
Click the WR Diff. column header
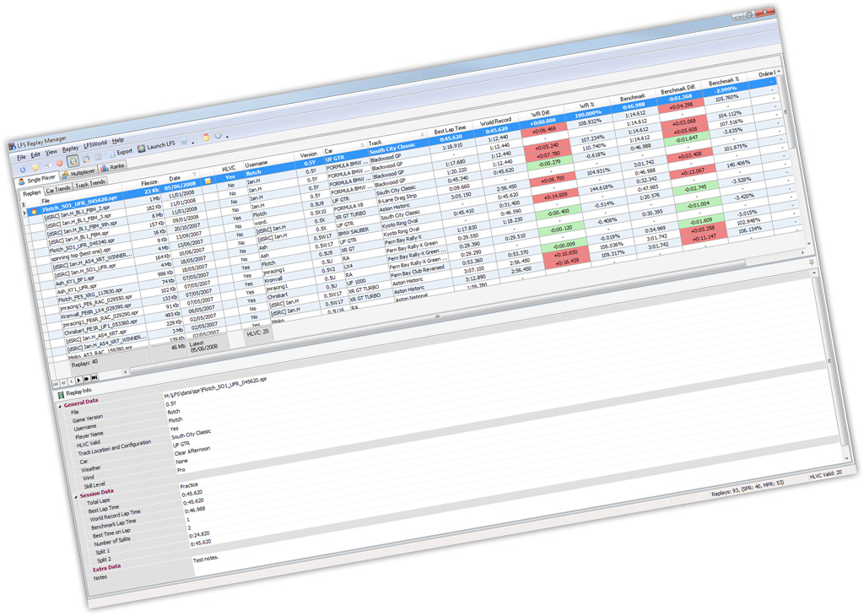tap(541, 114)
